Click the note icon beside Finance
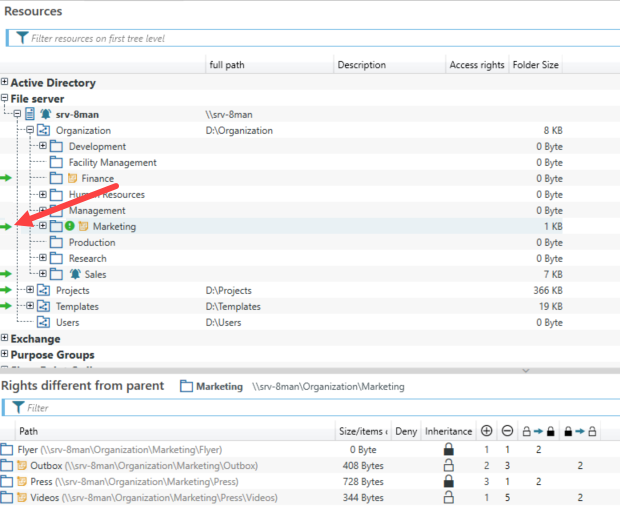This screenshot has height=518, width=620. point(72,179)
